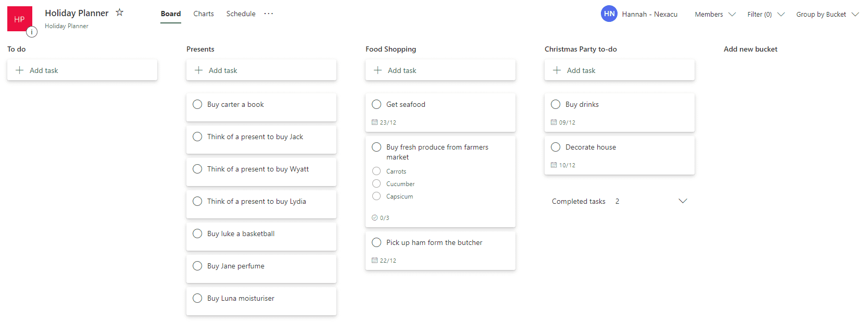Expand the Completed tasks section
Screen dimensions: 868x332
pyautogui.click(x=683, y=201)
